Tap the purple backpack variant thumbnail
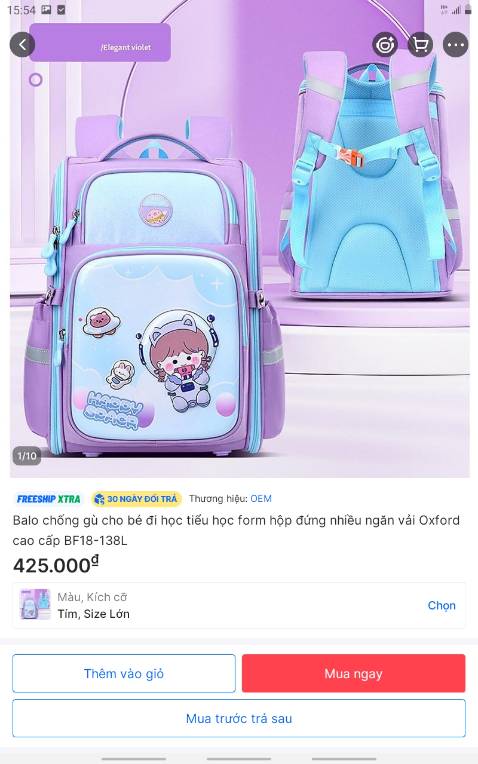Image resolution: width=478 pixels, height=764 pixels. (35, 604)
